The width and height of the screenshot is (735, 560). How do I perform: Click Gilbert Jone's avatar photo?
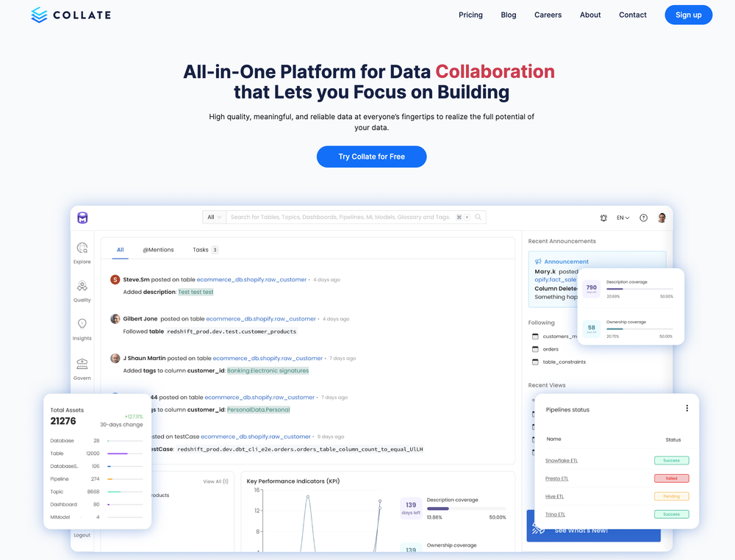(x=115, y=319)
